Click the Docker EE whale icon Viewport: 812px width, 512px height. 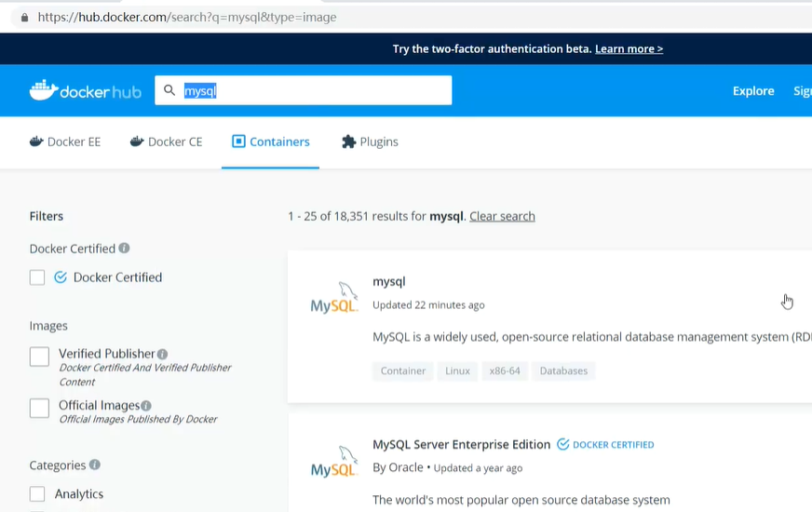(x=35, y=141)
